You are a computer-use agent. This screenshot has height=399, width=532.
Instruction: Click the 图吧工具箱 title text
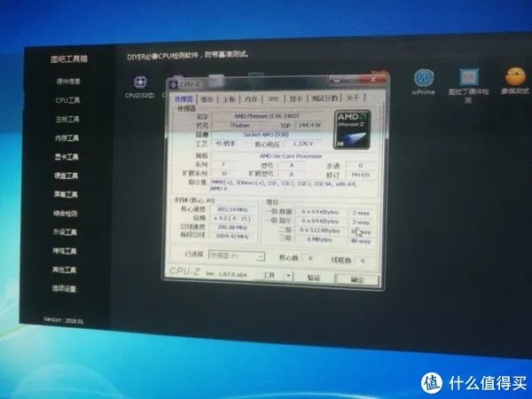pyautogui.click(x=69, y=59)
